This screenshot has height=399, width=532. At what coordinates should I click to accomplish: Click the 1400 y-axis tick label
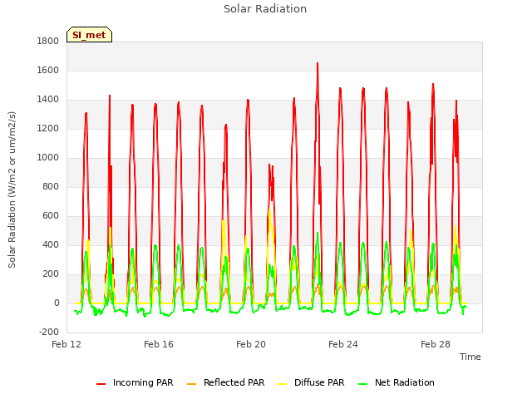click(48, 100)
